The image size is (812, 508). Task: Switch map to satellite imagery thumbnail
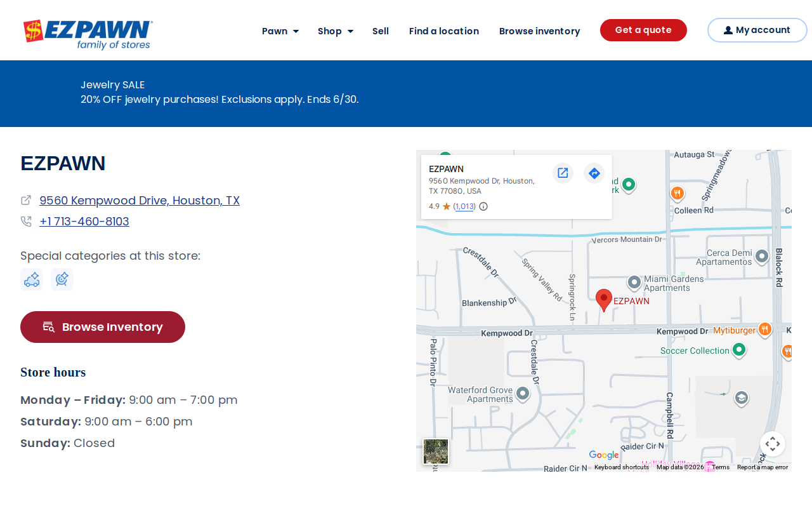(x=436, y=451)
